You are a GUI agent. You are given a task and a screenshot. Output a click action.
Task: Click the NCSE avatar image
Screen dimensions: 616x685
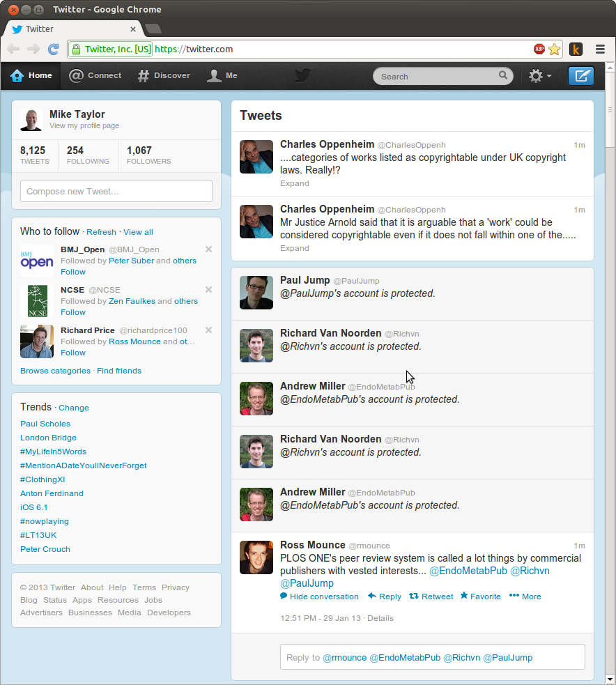[x=37, y=301]
